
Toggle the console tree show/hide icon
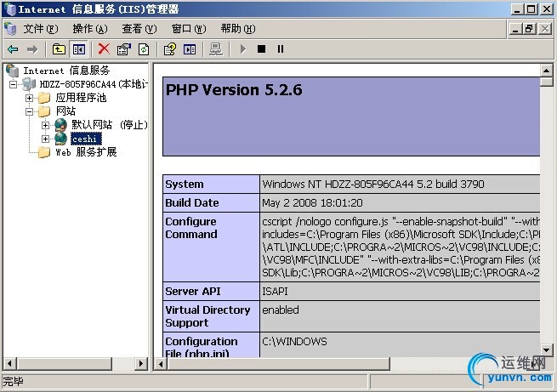[79, 49]
